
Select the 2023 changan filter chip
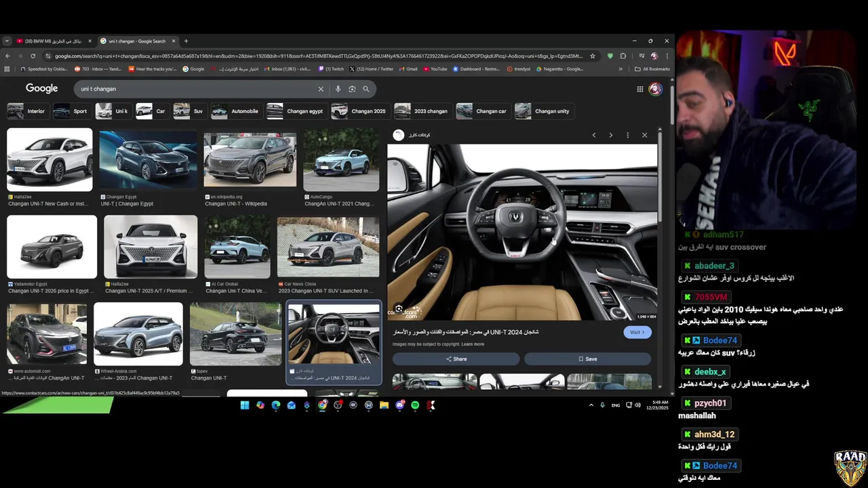pyautogui.click(x=422, y=111)
